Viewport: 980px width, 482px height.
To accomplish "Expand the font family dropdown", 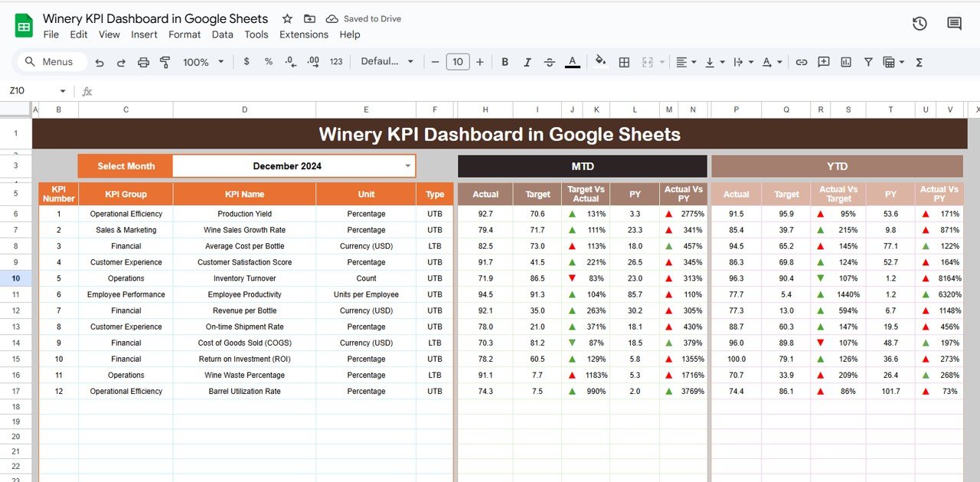I will pyautogui.click(x=387, y=62).
